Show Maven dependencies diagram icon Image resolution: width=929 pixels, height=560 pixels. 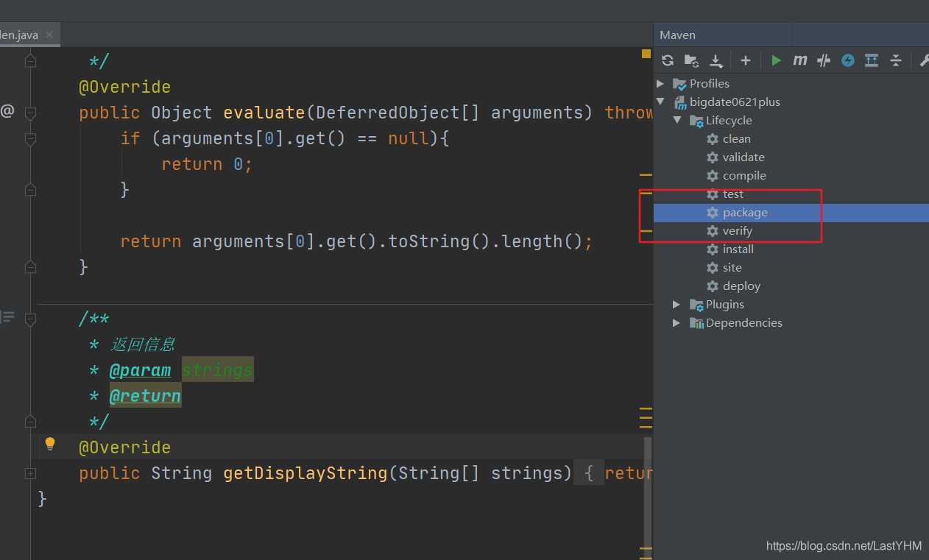click(x=872, y=60)
